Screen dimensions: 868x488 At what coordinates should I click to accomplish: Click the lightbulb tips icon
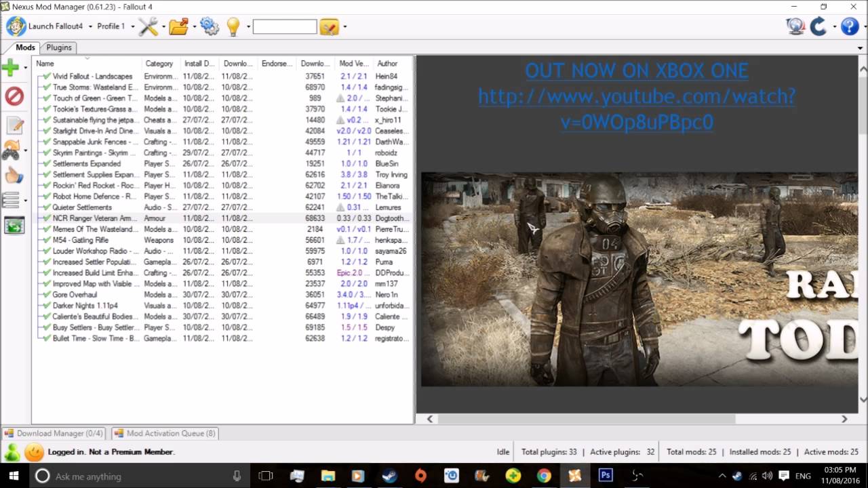pyautogui.click(x=233, y=26)
